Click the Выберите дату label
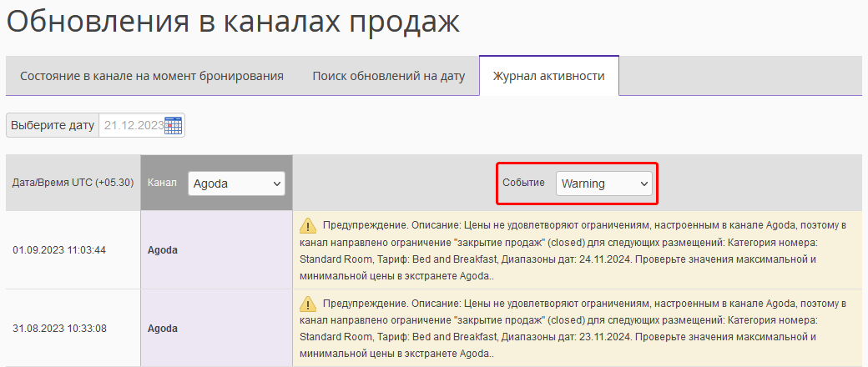The height and width of the screenshot is (367, 868). [x=53, y=125]
